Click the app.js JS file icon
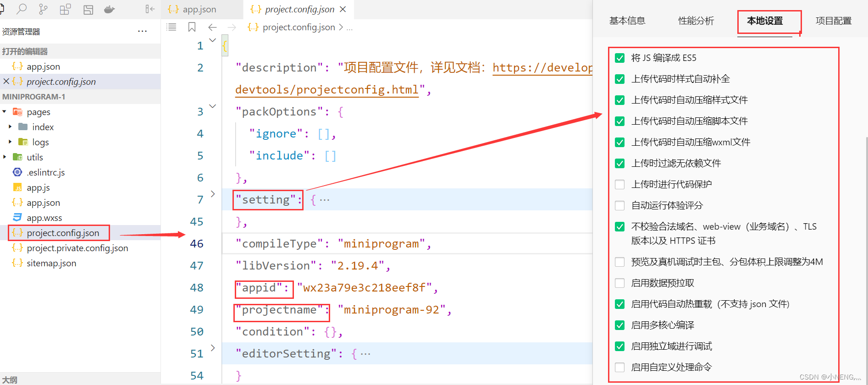The image size is (868, 385). point(17,187)
